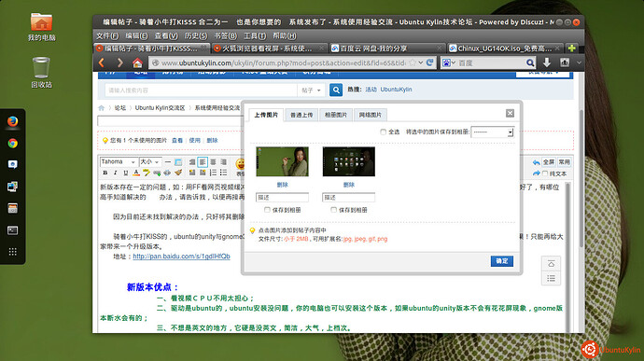Click 全屏 fullscreen editor button
This screenshot has height=361, width=644.
click(549, 162)
